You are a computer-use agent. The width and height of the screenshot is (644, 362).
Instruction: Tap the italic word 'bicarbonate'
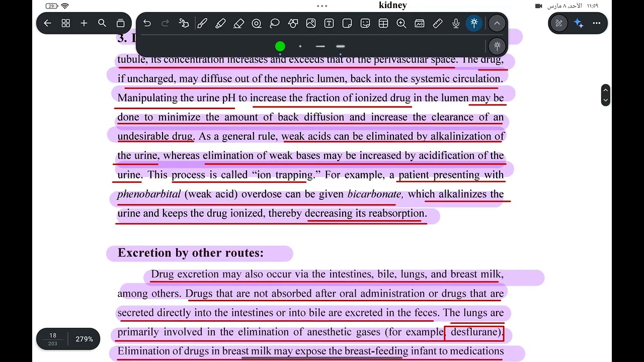coord(375,194)
